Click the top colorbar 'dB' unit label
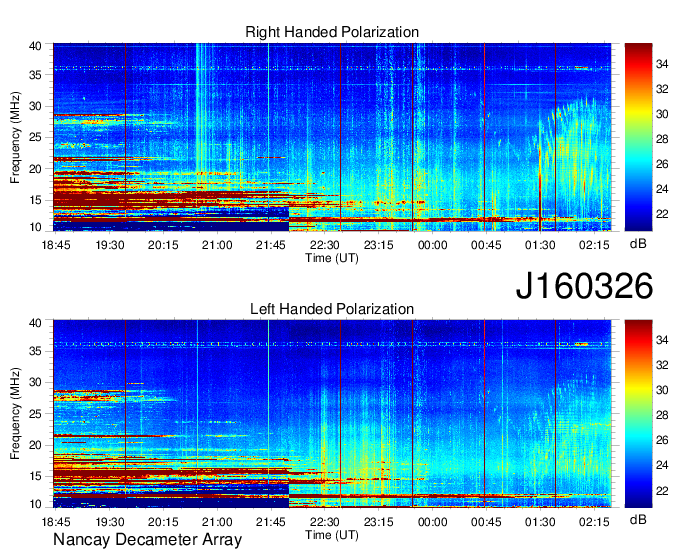 point(638,244)
